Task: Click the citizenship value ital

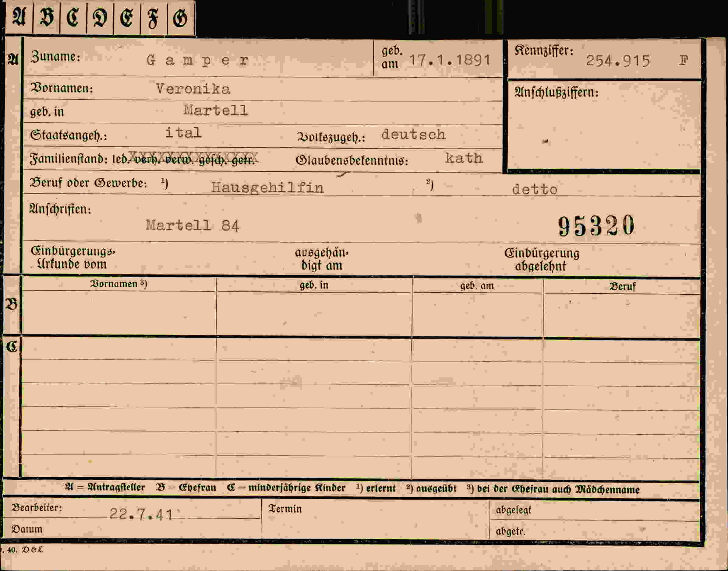Action: (x=183, y=133)
